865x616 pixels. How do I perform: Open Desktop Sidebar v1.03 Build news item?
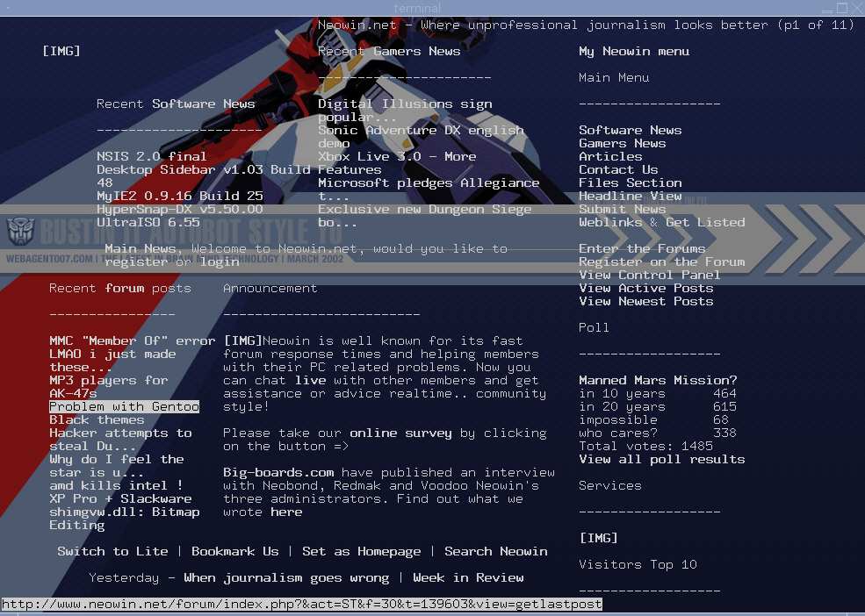[x=204, y=175]
